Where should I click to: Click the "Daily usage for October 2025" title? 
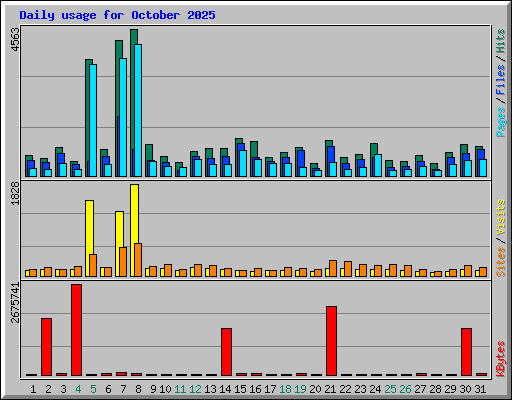pyautogui.click(x=117, y=15)
